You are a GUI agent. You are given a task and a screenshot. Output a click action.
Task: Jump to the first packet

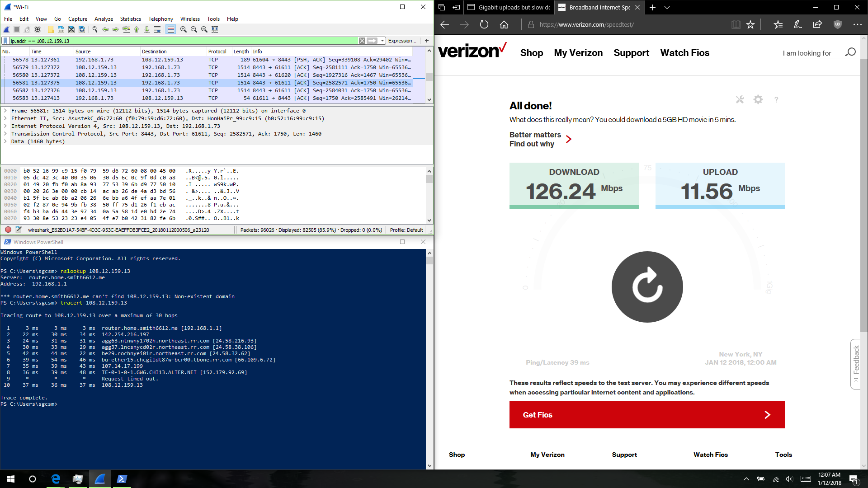pos(137,29)
